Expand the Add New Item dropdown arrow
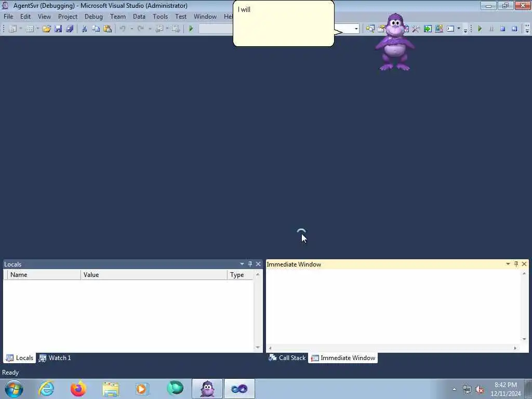The height and width of the screenshot is (399, 532). (x=37, y=29)
